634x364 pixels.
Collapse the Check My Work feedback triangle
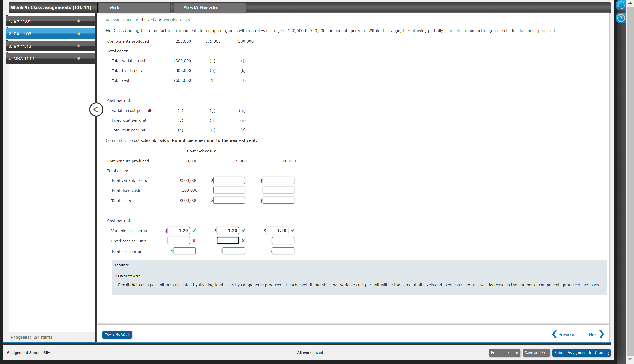click(x=116, y=276)
